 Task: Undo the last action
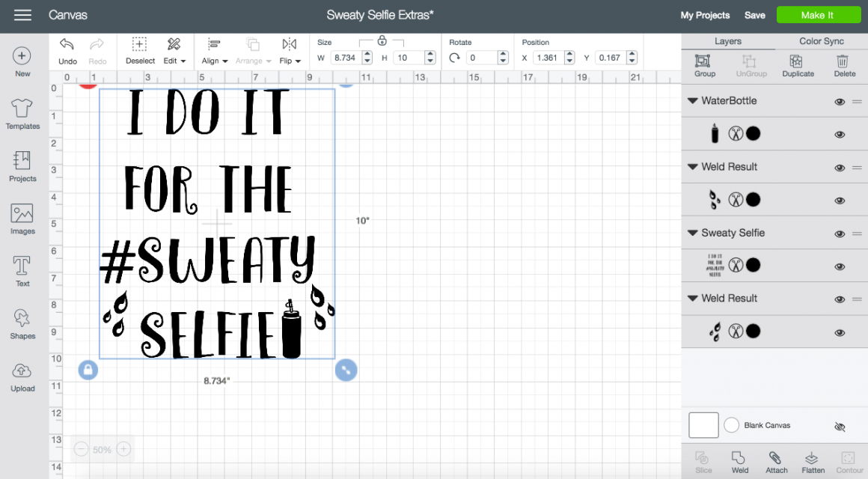click(x=67, y=51)
